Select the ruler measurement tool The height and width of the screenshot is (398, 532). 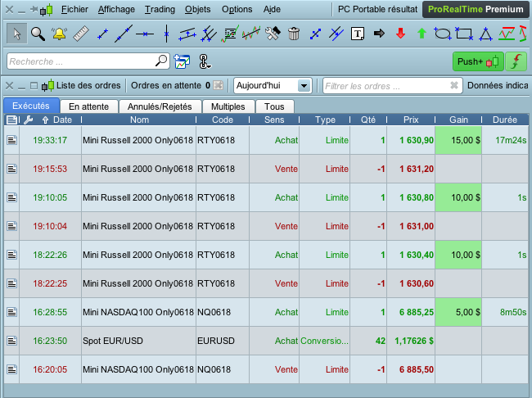80,34
